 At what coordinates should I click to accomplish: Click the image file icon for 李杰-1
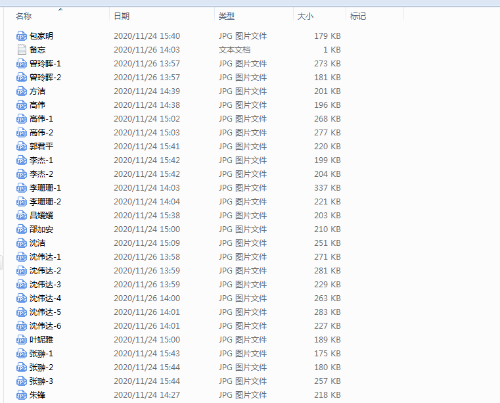21,160
